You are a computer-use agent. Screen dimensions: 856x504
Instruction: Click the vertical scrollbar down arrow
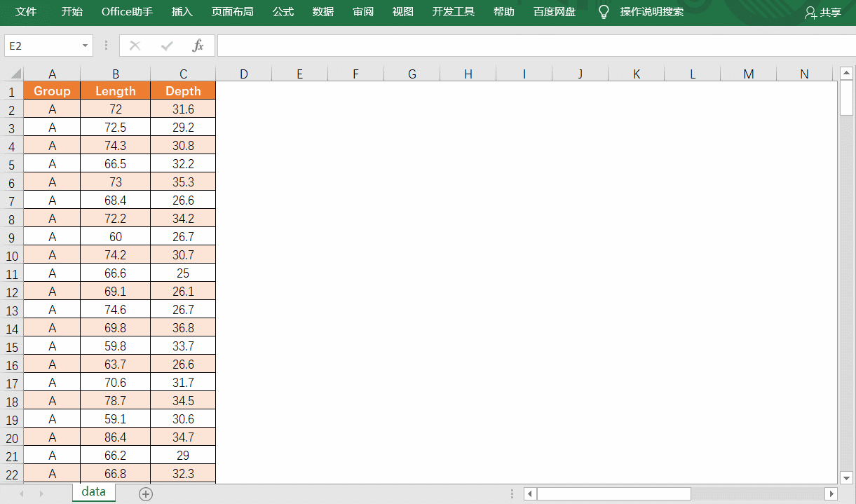847,477
